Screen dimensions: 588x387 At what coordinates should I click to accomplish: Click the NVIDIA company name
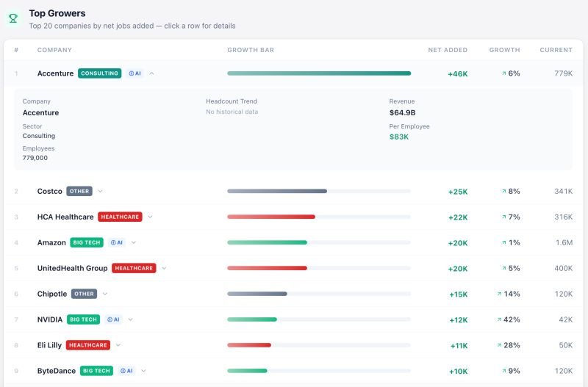[50, 319]
